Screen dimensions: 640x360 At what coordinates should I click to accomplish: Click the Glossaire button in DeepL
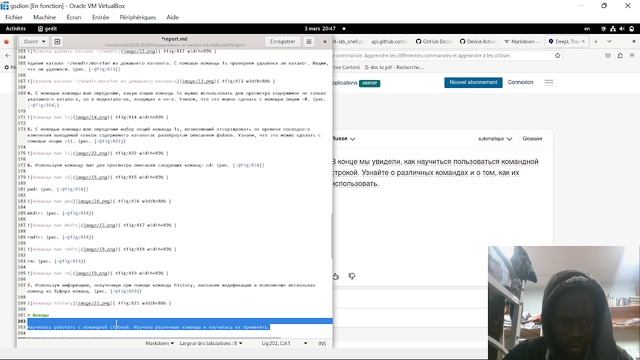(532, 139)
